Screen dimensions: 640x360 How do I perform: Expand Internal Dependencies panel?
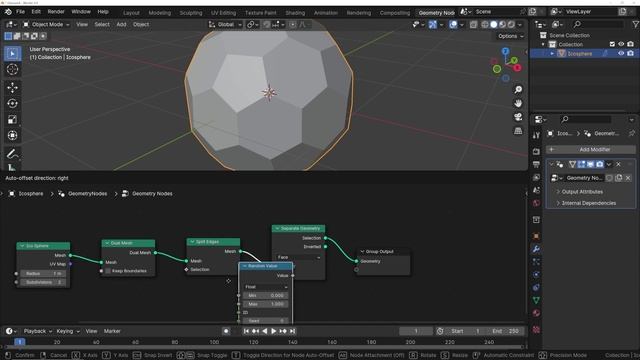[x=588, y=203]
